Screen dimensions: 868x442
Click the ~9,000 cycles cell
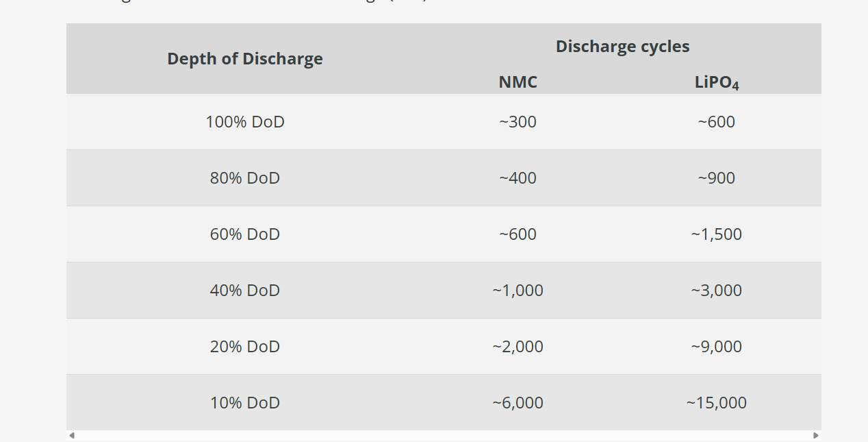click(716, 347)
